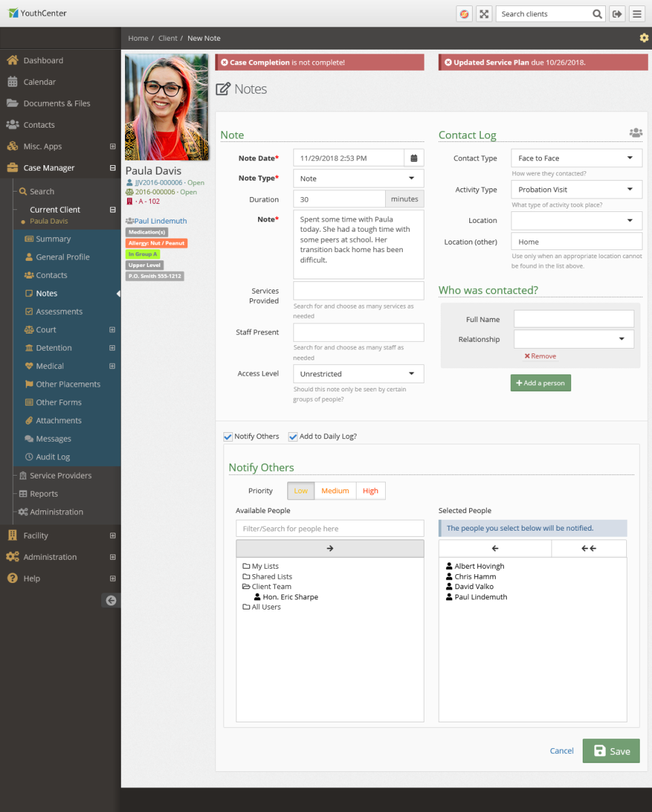
Task: Open the hamburger menu at top right
Action: point(637,14)
